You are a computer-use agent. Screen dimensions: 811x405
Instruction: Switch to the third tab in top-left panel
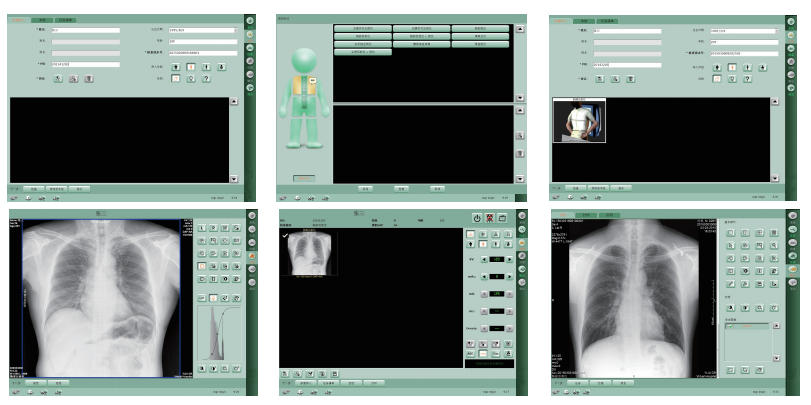click(66, 20)
